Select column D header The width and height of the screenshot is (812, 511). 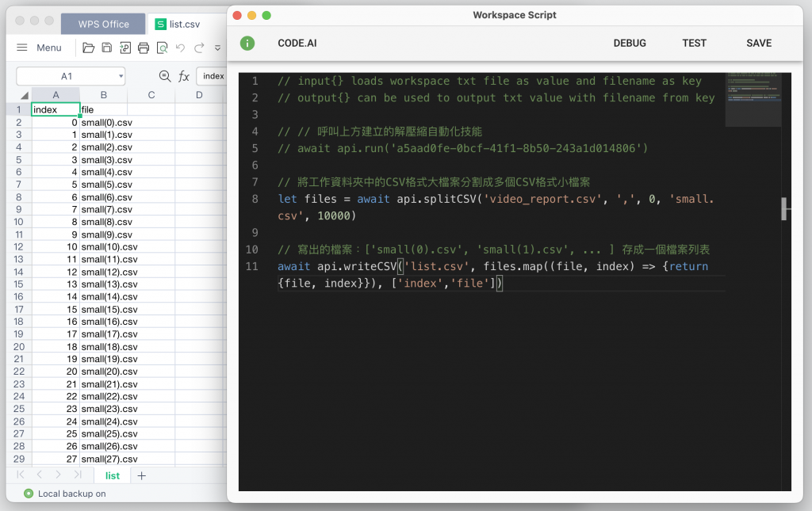(199, 95)
